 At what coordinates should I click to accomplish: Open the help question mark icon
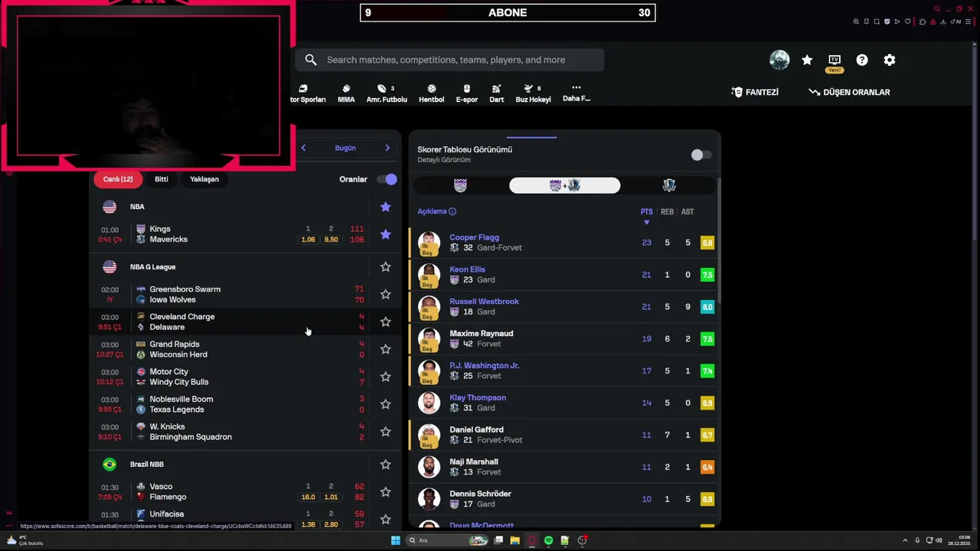862,60
